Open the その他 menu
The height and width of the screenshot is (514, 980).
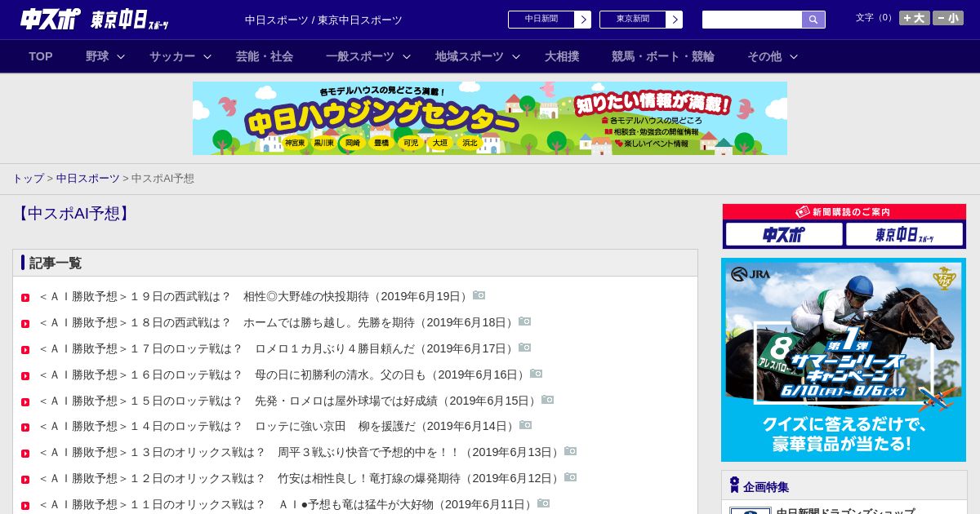coord(764,56)
